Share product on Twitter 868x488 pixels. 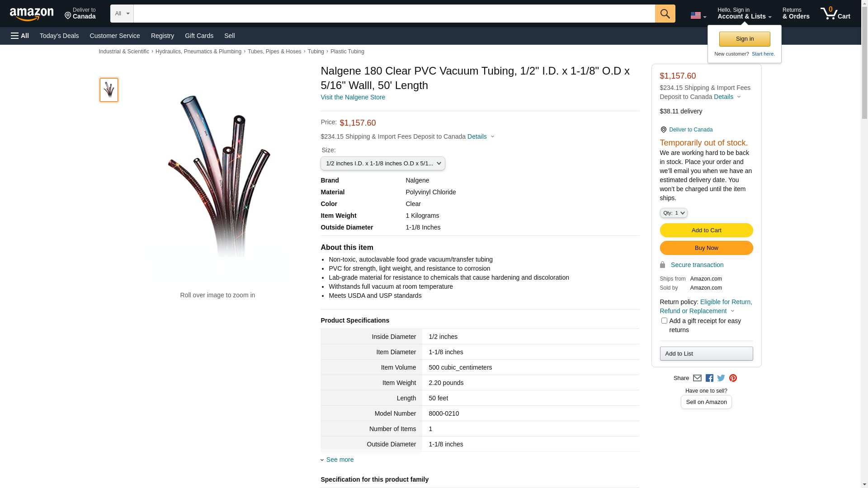click(721, 378)
